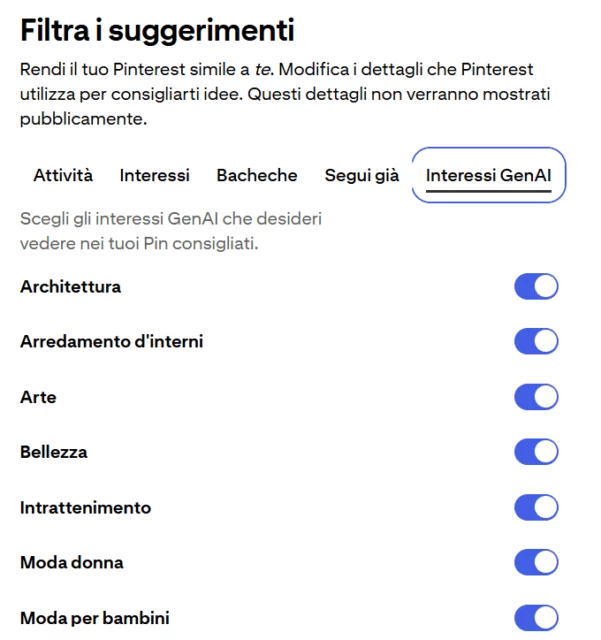
Task: Switch to the Interessi tab
Action: click(154, 175)
